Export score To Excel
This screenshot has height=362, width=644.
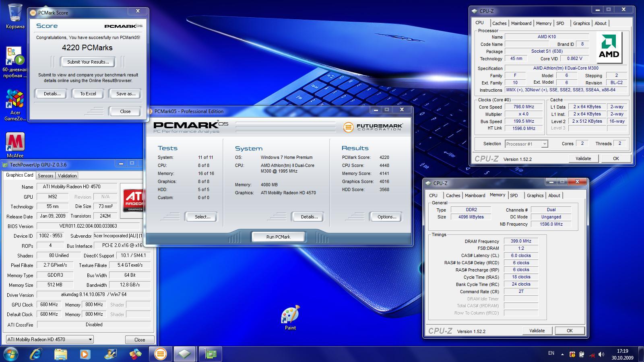88,94
